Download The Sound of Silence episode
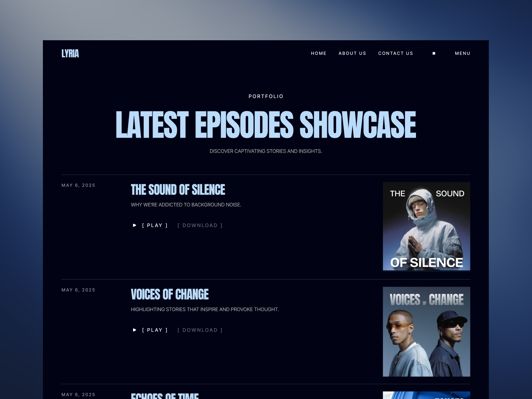Screen dimensions: 532x399 click(200, 225)
